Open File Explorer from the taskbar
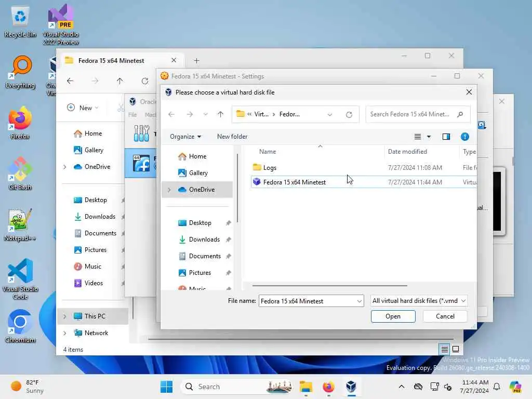The width and height of the screenshot is (532, 399). point(305,387)
